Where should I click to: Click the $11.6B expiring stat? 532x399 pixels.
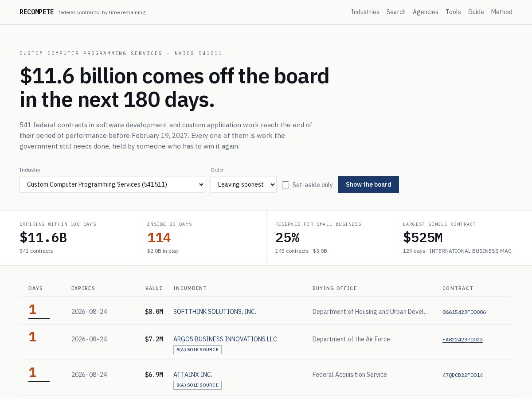click(43, 238)
